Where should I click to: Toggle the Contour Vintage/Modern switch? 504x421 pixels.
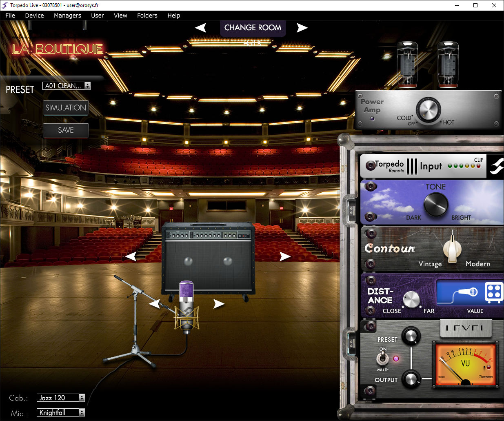pyautogui.click(x=452, y=247)
